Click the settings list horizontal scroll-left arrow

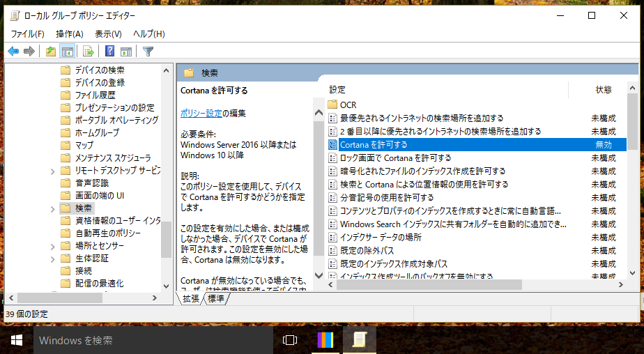[331, 284]
